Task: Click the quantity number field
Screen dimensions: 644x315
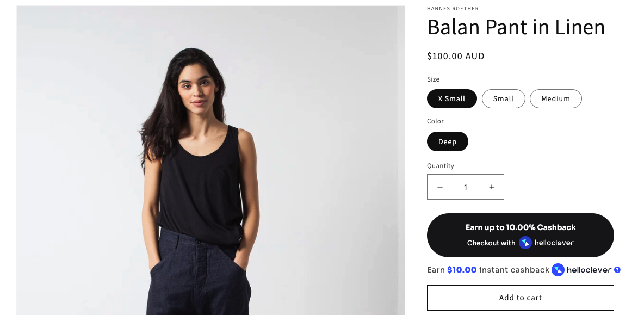Action: coord(466,187)
